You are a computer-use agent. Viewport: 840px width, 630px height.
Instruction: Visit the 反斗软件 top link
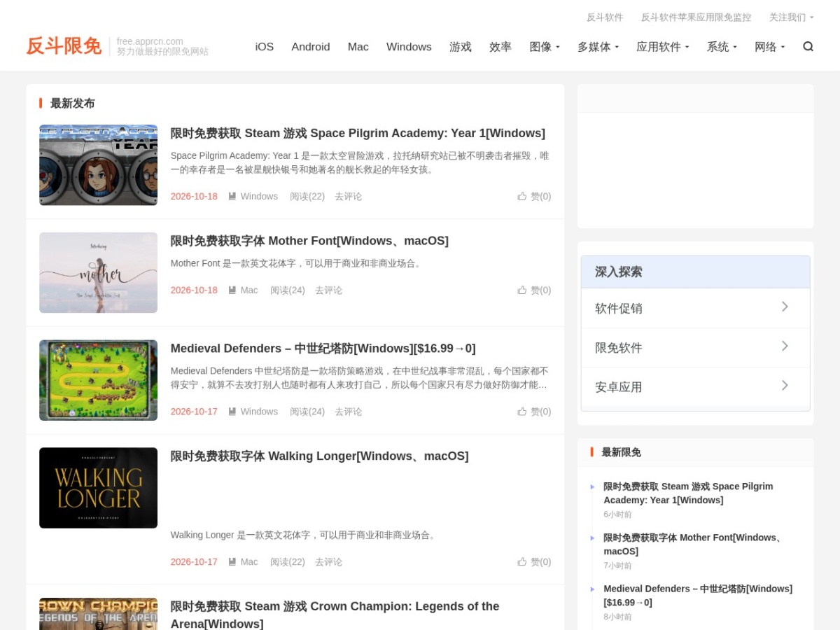point(605,17)
